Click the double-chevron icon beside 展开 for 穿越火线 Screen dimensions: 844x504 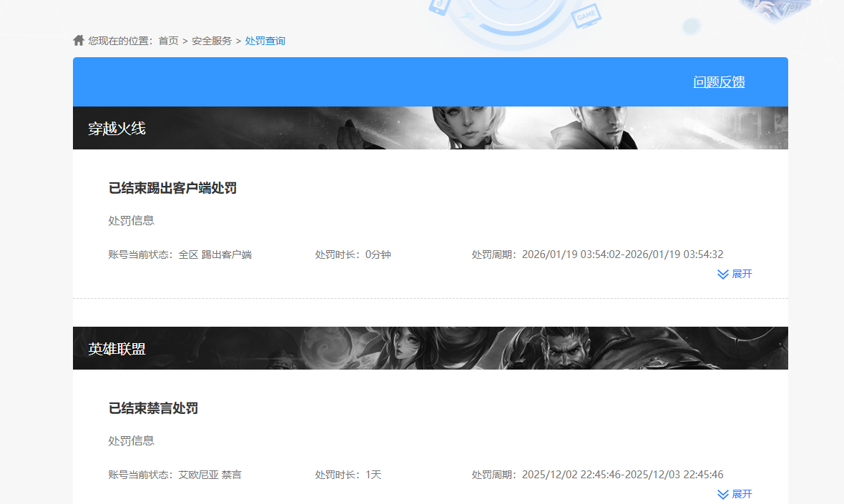point(722,274)
